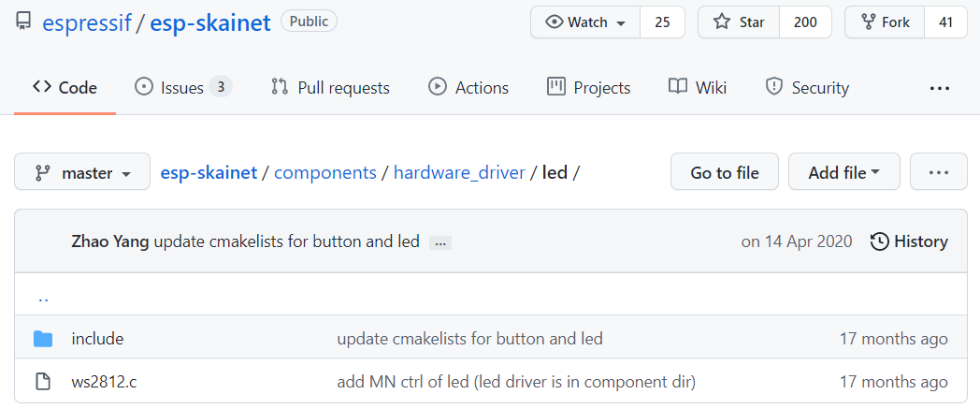Click the include folder icon
The image size is (980, 409).
42,339
